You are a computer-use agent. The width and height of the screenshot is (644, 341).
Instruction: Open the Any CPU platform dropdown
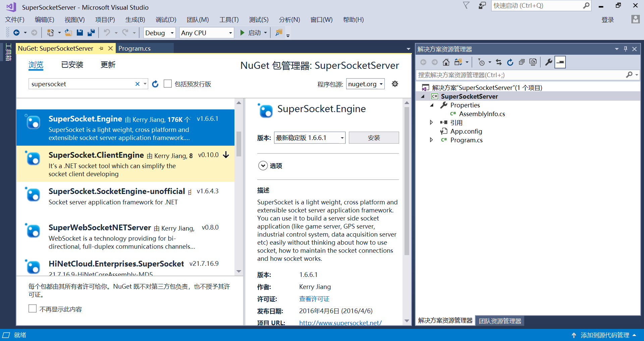pyautogui.click(x=206, y=33)
